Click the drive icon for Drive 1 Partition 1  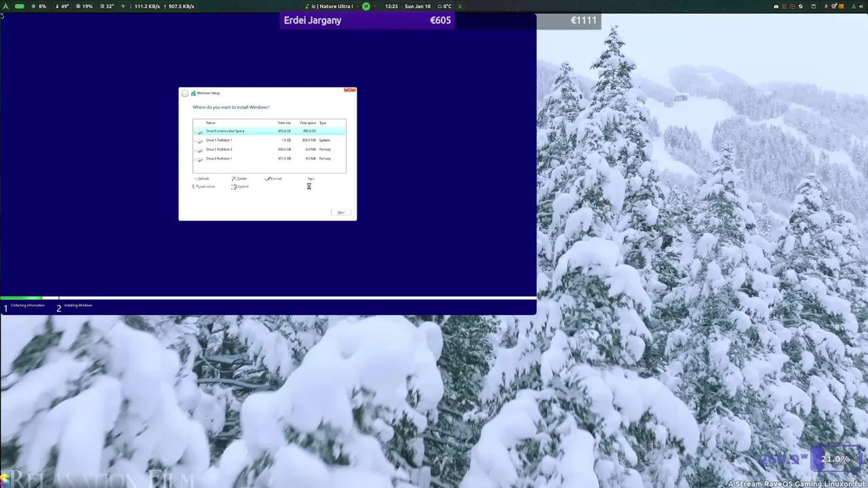point(199,141)
